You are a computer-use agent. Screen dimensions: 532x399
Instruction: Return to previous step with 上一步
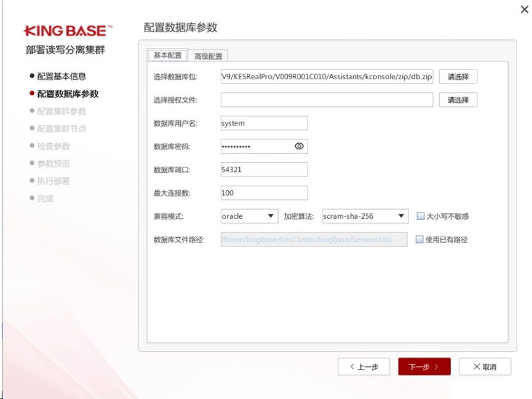tap(363, 366)
